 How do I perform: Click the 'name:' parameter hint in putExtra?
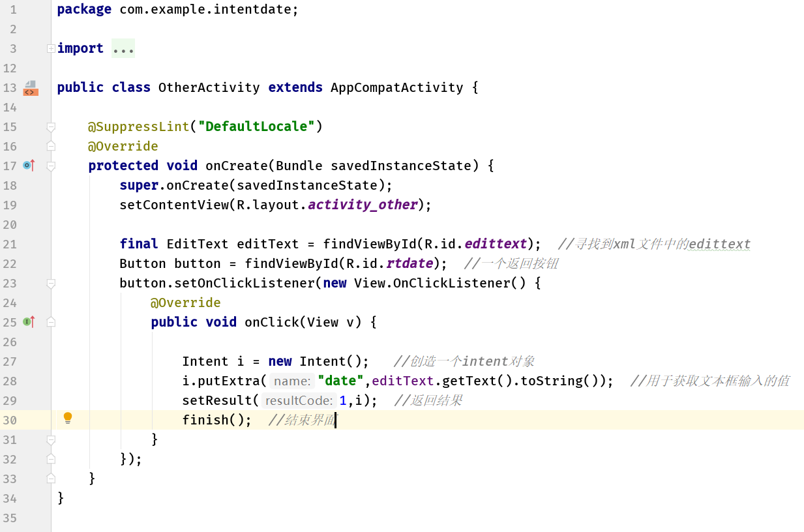pos(292,381)
